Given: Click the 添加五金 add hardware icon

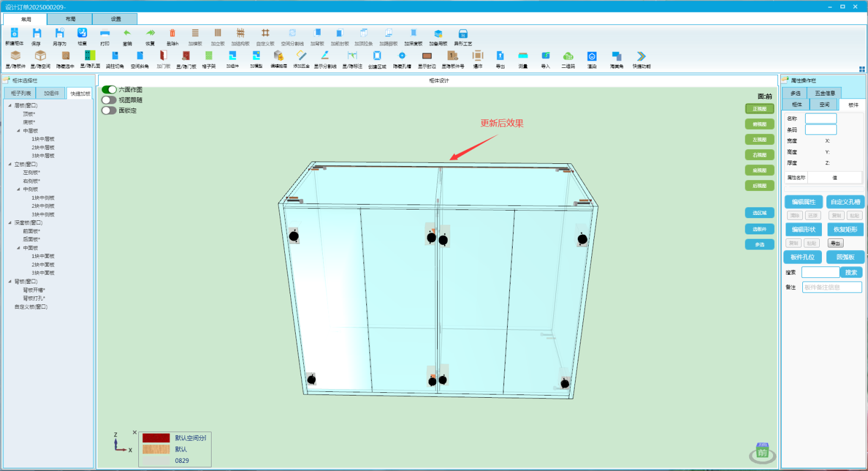Looking at the screenshot, I should coord(301,56).
